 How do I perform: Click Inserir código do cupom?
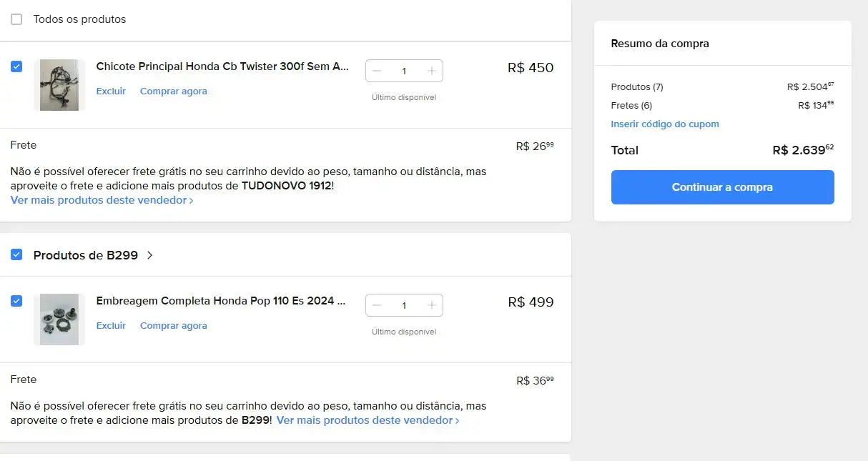pos(665,124)
